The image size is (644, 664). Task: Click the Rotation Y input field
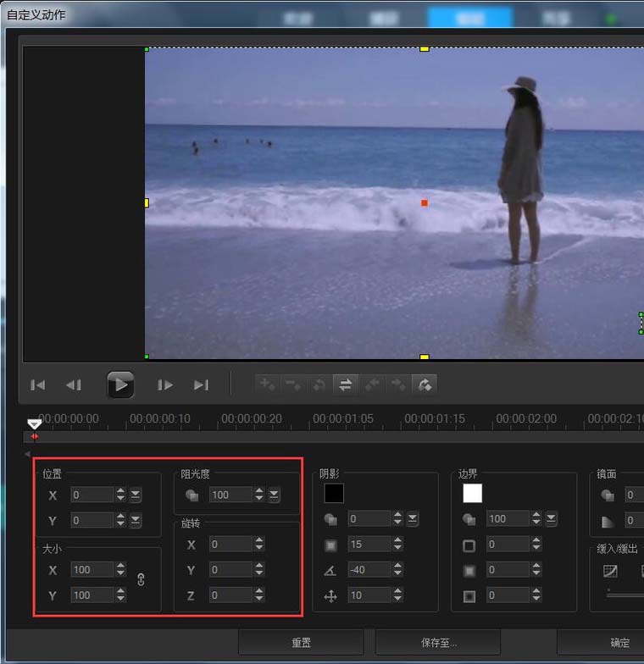(230, 569)
